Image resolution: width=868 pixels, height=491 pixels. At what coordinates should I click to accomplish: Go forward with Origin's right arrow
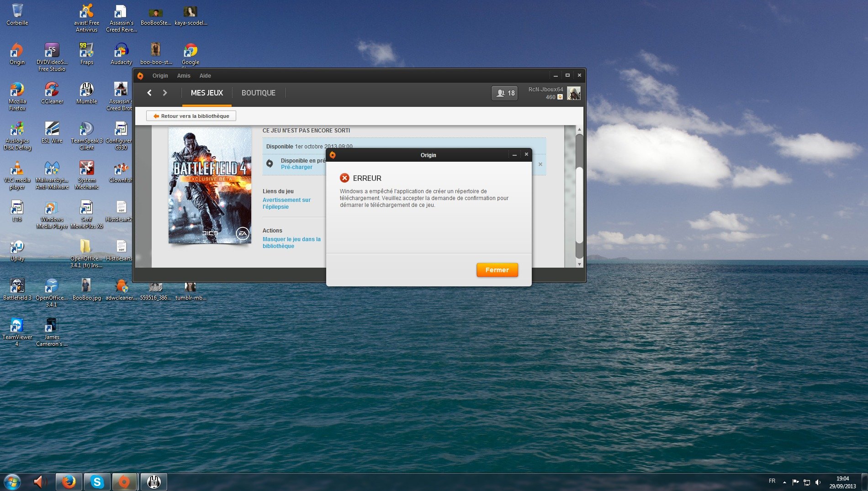(x=165, y=93)
